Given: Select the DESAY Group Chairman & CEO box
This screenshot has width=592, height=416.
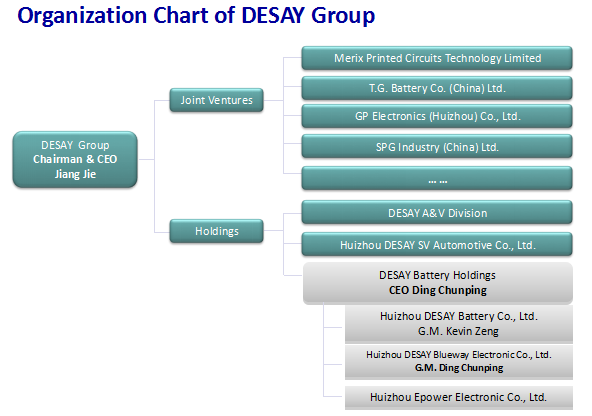Looking at the screenshot, I should point(75,159).
